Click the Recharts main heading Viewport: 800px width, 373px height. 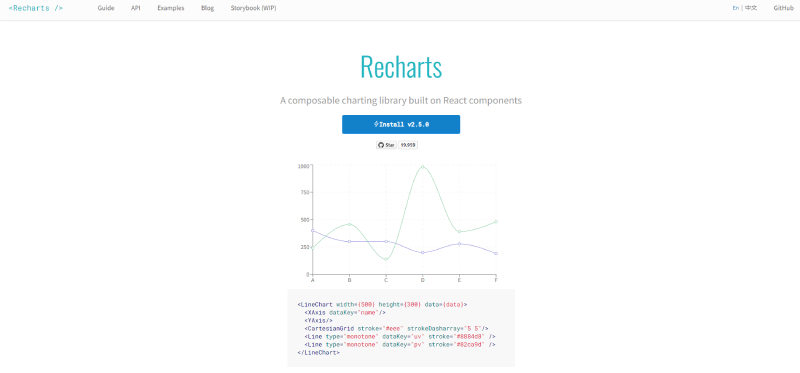tap(401, 66)
